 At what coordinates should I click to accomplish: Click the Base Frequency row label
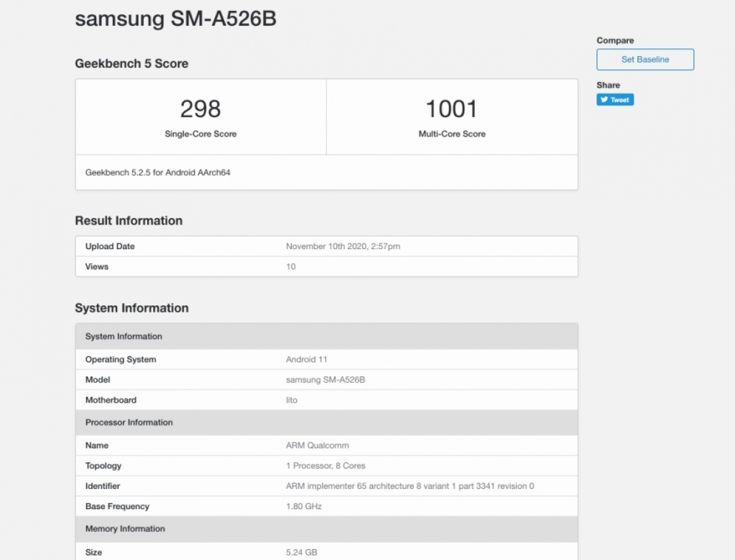(x=117, y=506)
